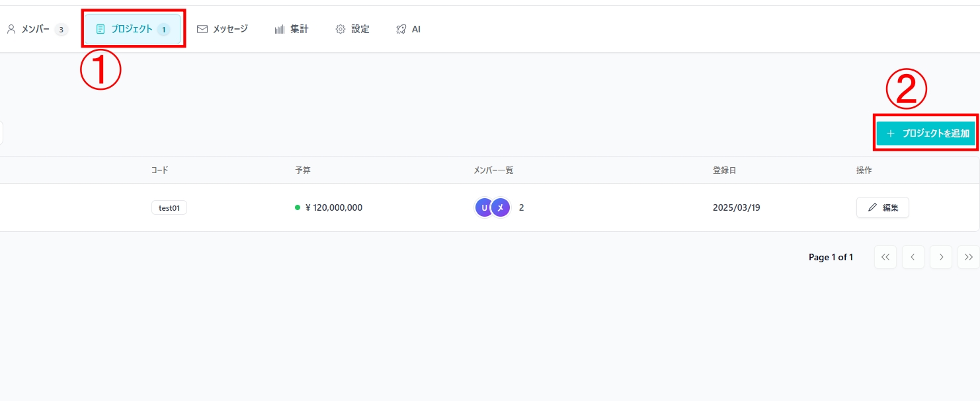Open the 設定 tab
980x401 pixels.
352,29
